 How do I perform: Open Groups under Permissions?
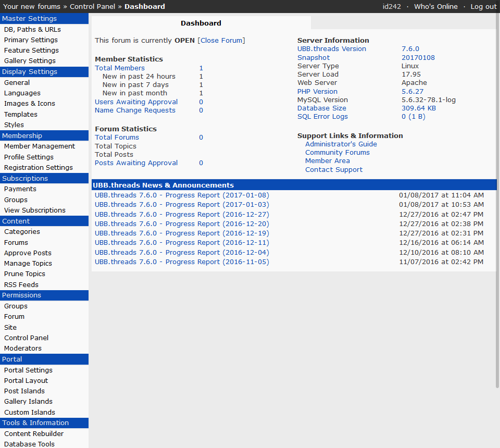tap(16, 306)
